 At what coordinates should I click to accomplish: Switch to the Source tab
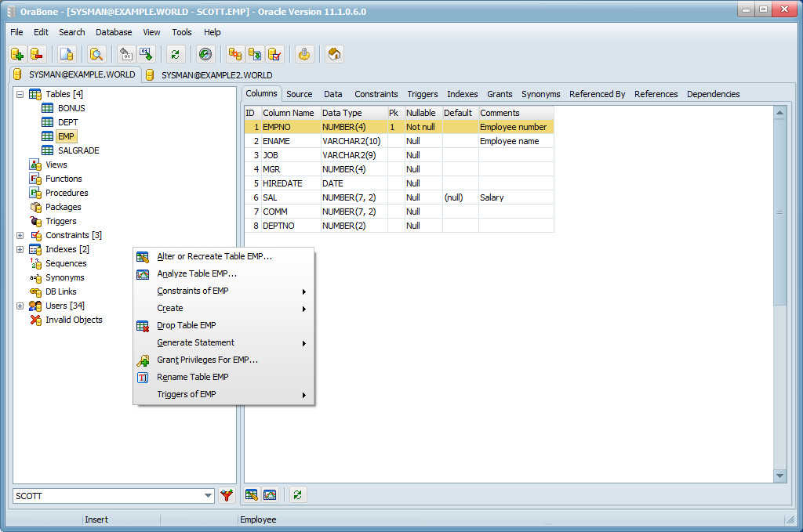(x=299, y=94)
